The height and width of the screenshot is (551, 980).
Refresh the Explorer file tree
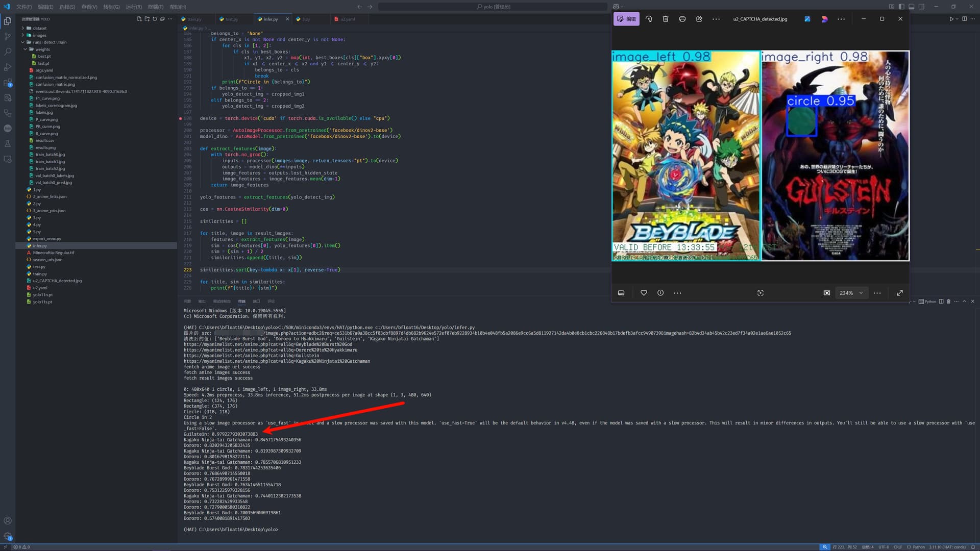pos(155,19)
